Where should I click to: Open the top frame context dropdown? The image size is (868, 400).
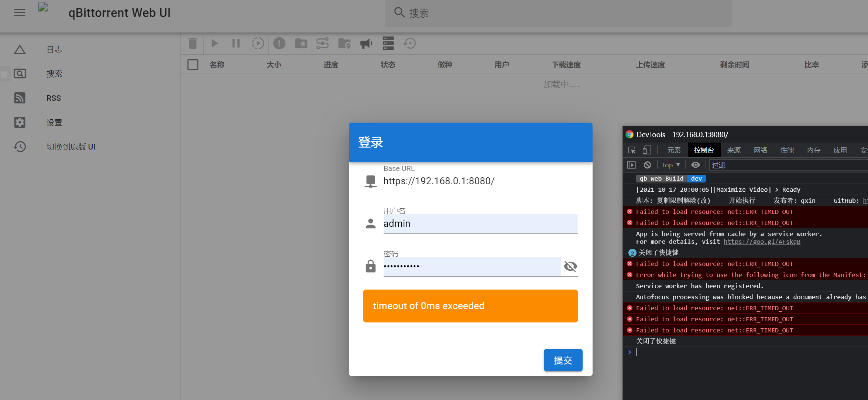[x=670, y=165]
